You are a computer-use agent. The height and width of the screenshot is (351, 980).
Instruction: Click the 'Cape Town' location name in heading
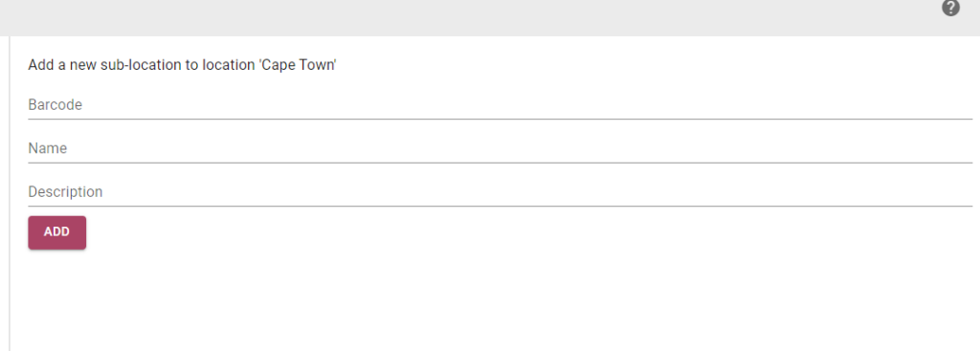point(299,65)
